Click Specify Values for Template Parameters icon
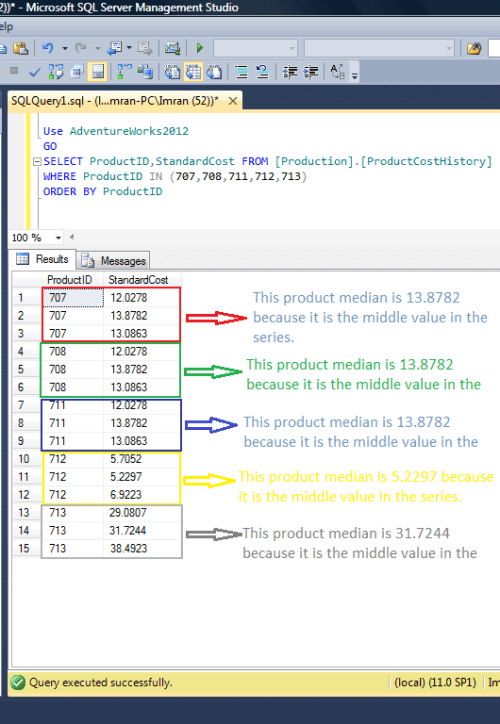This screenshot has height=724, width=500. click(337, 72)
